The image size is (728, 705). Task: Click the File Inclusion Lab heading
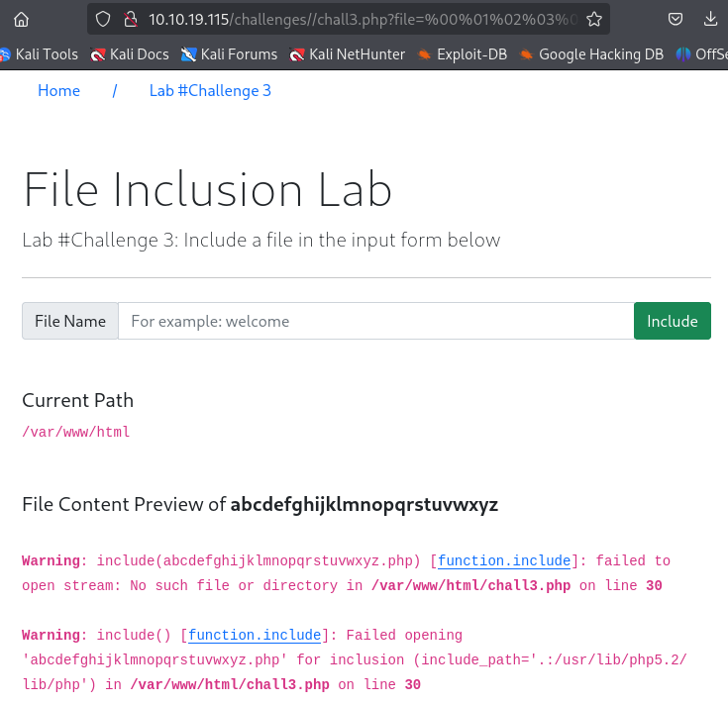click(x=207, y=189)
